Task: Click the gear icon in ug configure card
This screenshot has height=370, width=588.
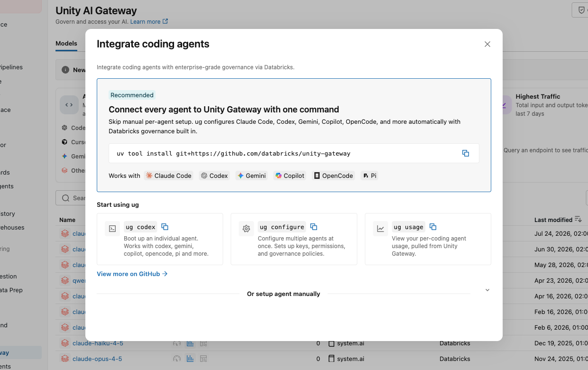Action: click(x=246, y=229)
